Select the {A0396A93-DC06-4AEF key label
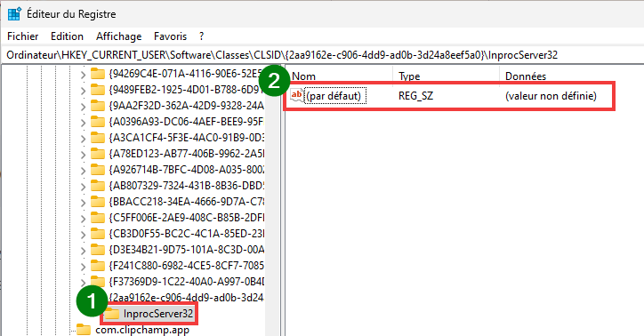The image size is (644, 336). pos(186,122)
